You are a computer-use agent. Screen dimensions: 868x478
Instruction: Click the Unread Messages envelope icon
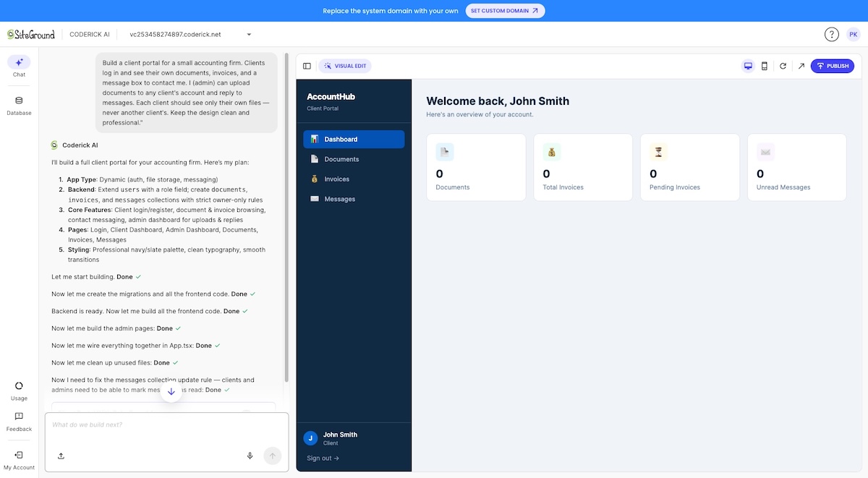click(x=765, y=152)
